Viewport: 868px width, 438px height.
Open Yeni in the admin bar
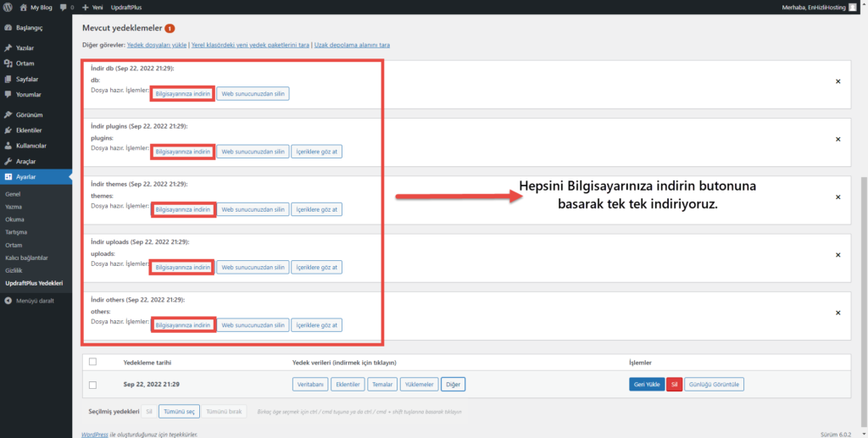(98, 8)
